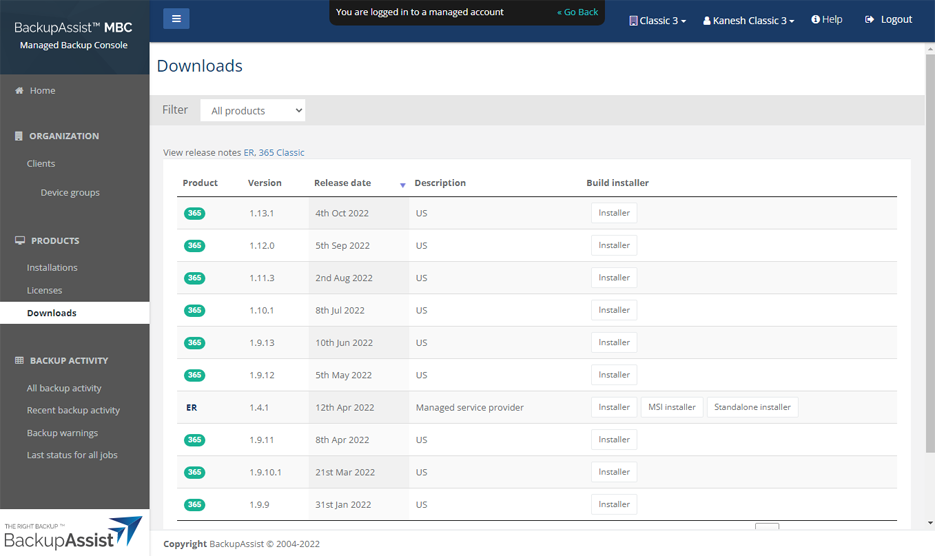This screenshot has width=935, height=556.
Task: Click the scrollbar down arrow
Action: [930, 523]
